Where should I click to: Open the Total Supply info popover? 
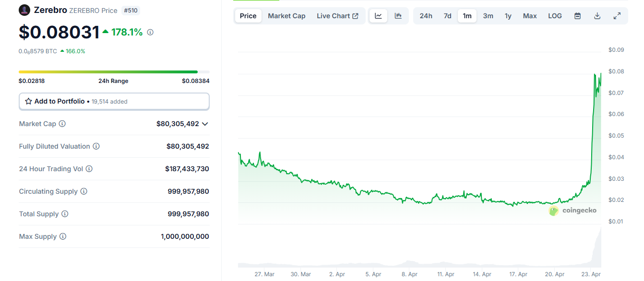[x=65, y=214]
